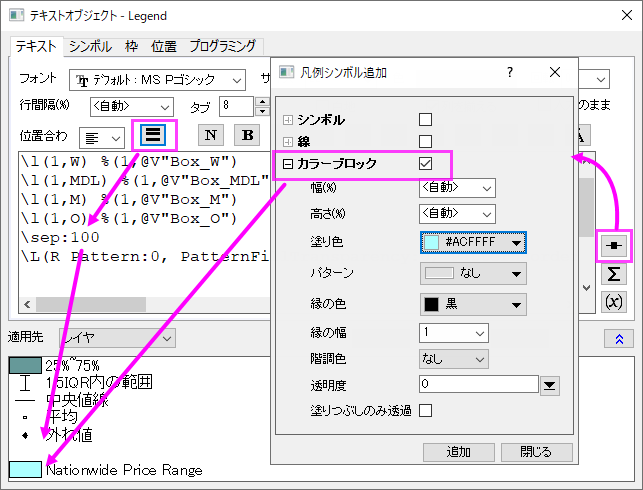
Task: Collapse the カラーブロック node
Action: pos(288,164)
